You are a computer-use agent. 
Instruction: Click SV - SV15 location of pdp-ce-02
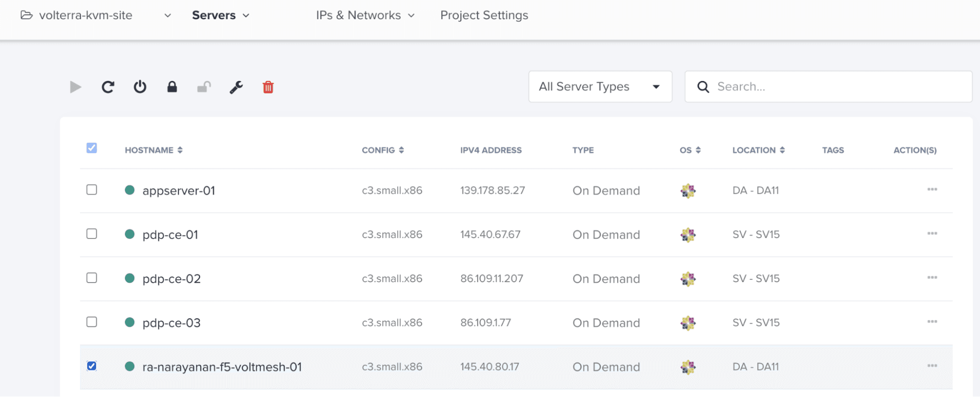click(x=756, y=279)
